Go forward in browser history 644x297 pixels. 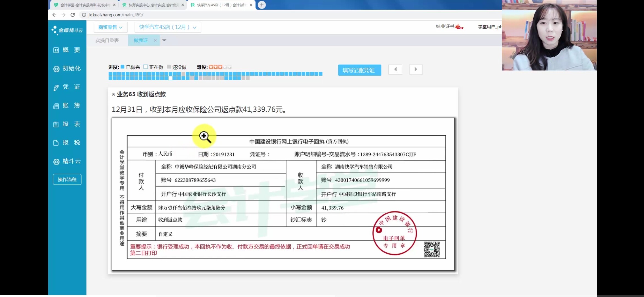[x=64, y=15]
